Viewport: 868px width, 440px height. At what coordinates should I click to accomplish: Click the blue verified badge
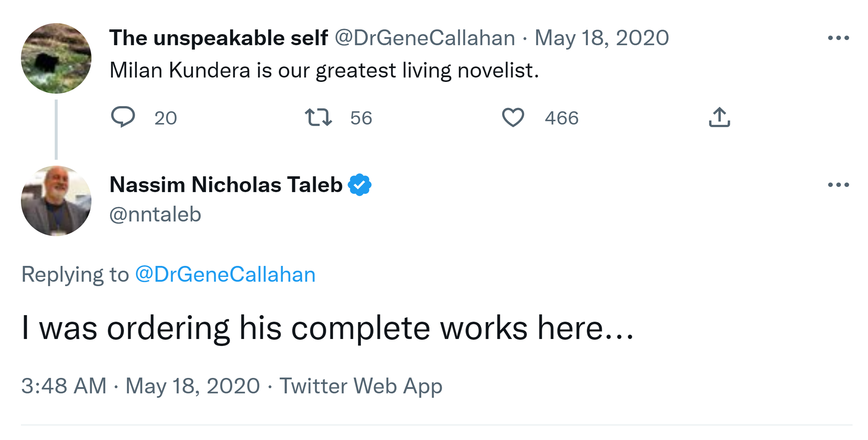coord(360,185)
